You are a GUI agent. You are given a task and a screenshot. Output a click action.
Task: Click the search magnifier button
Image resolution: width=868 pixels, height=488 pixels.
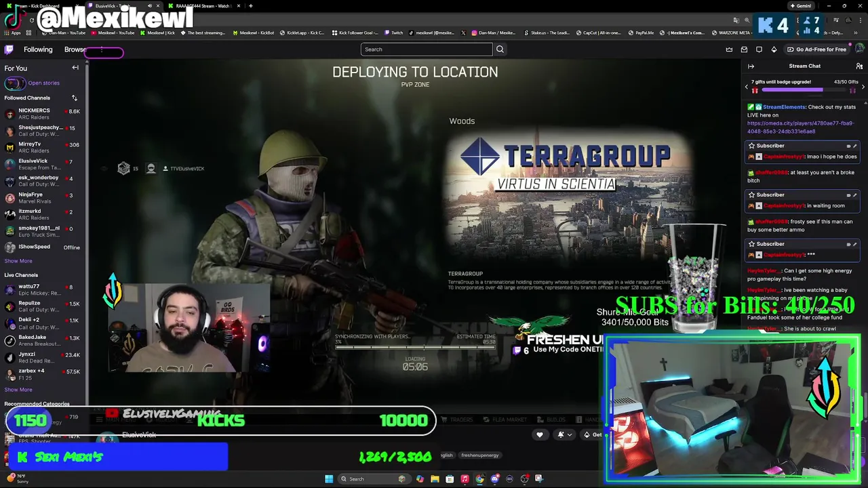(x=500, y=49)
